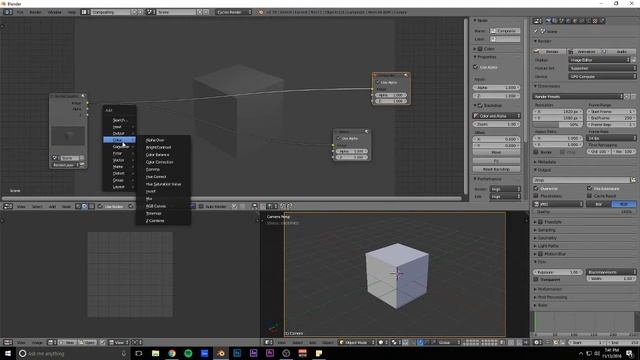640x360 pixels.
Task: Expand the Sampling panel
Action: pyautogui.click(x=546, y=230)
